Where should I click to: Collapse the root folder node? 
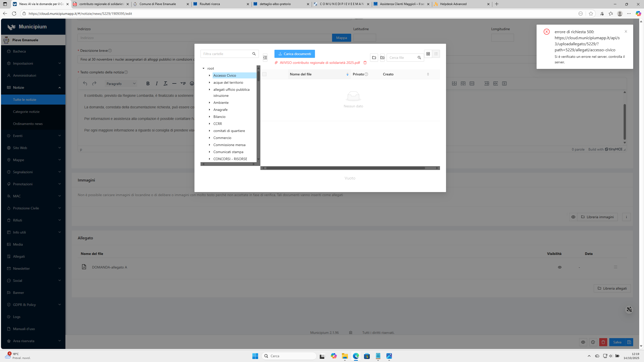point(204,68)
